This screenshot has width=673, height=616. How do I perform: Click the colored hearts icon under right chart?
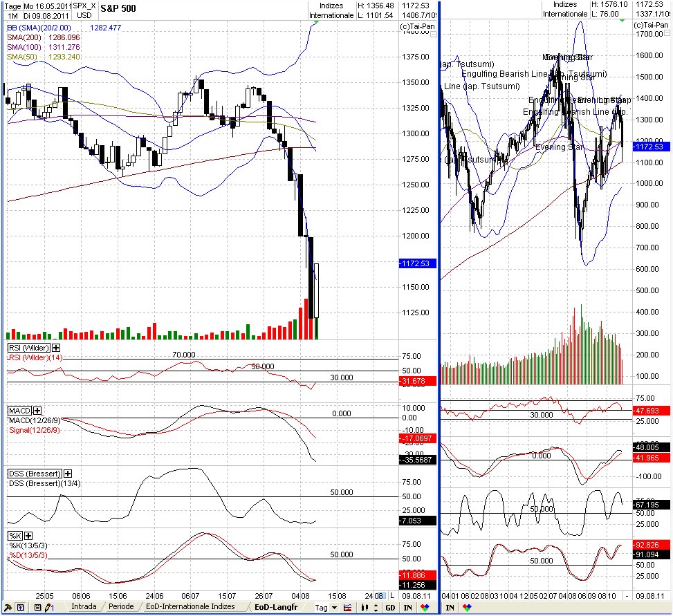click(467, 608)
